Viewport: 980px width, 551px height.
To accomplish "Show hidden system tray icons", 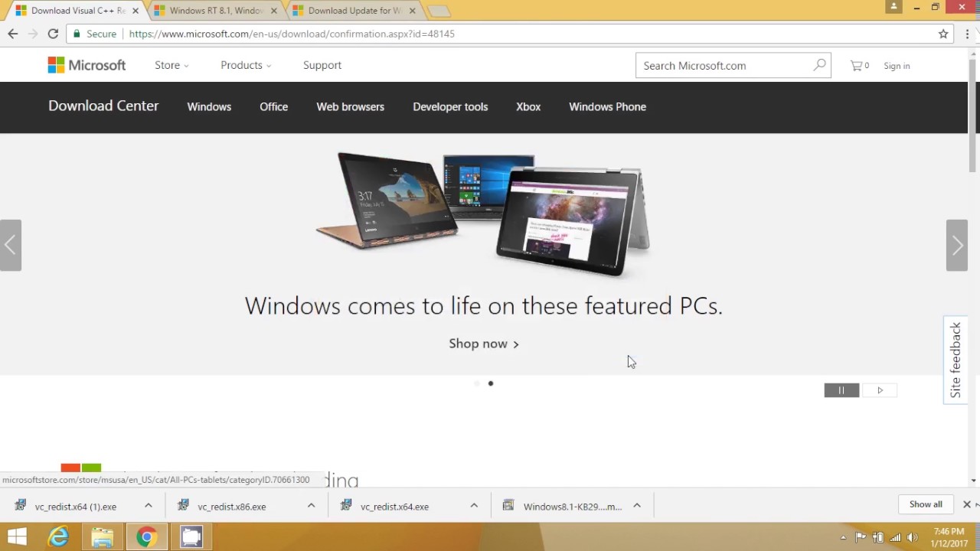I will tap(843, 537).
